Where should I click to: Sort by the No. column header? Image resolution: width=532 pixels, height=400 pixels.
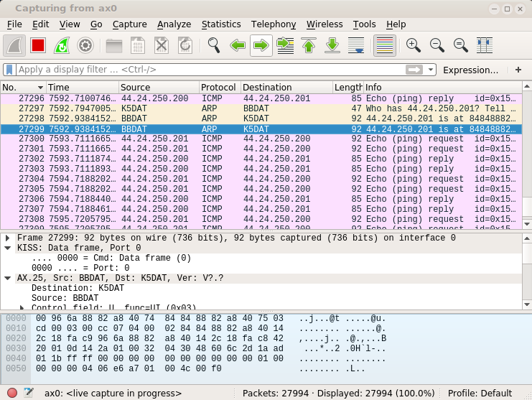click(x=23, y=88)
